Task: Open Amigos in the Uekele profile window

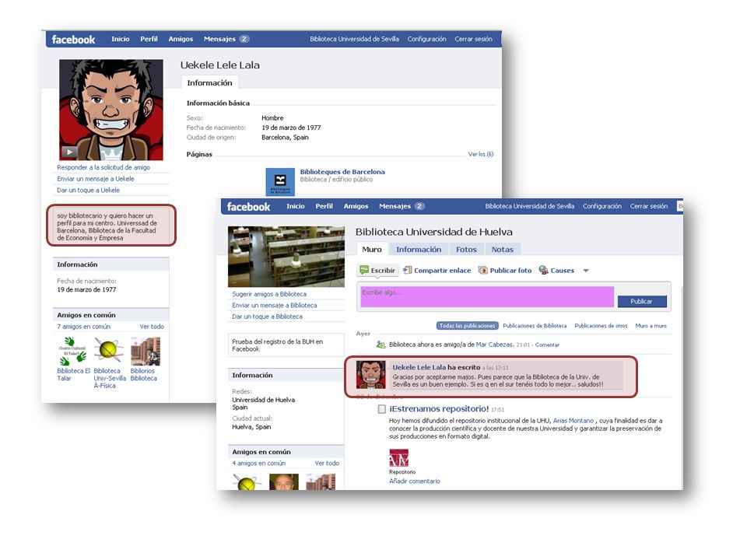Action: click(x=181, y=39)
